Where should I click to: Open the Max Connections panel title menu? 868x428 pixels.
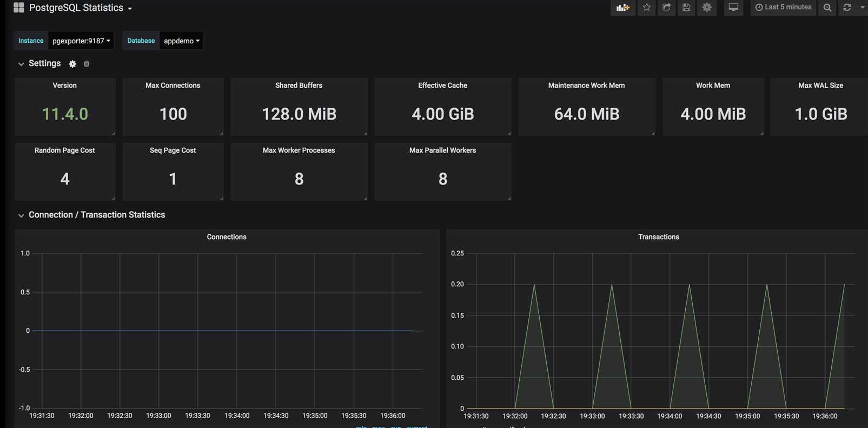click(x=173, y=85)
